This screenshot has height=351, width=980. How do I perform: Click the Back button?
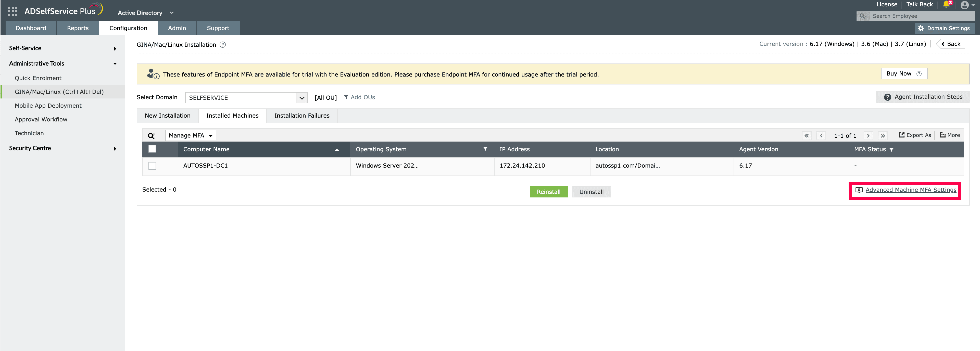tap(951, 44)
